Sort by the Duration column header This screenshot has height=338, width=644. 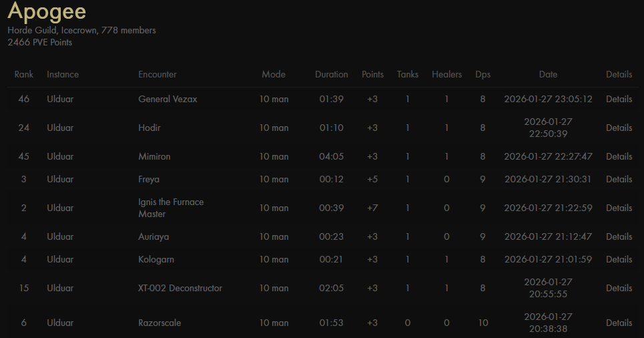[332, 74]
